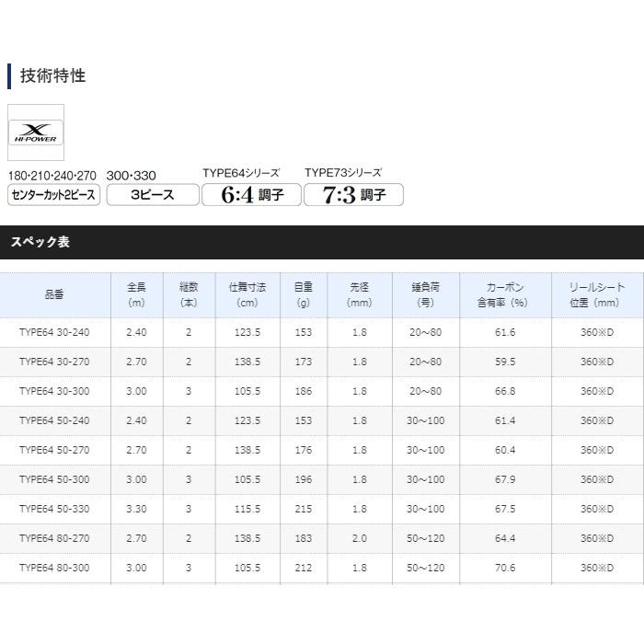
Task: Click the 173 weight cell
Action: click(304, 362)
